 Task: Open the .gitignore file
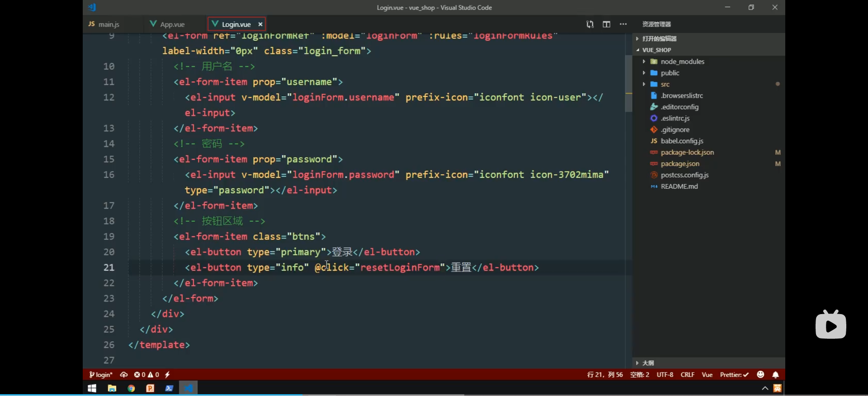(675, 129)
